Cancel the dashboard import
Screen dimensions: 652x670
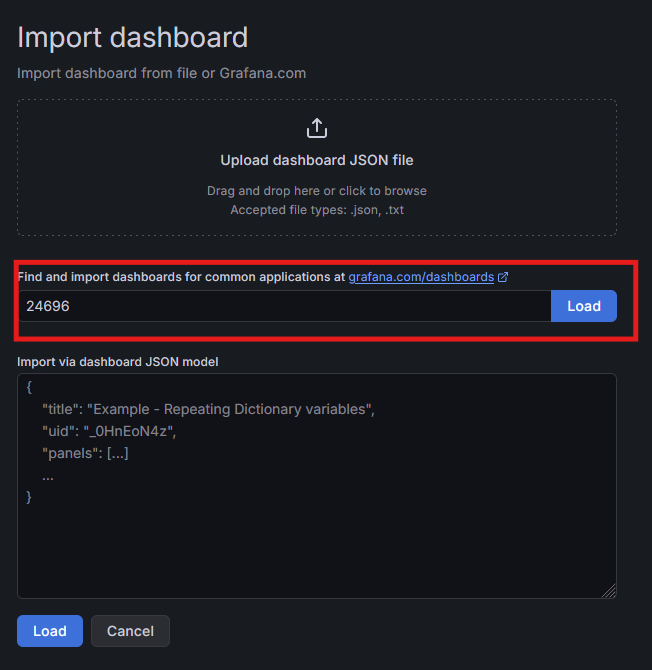click(x=130, y=631)
